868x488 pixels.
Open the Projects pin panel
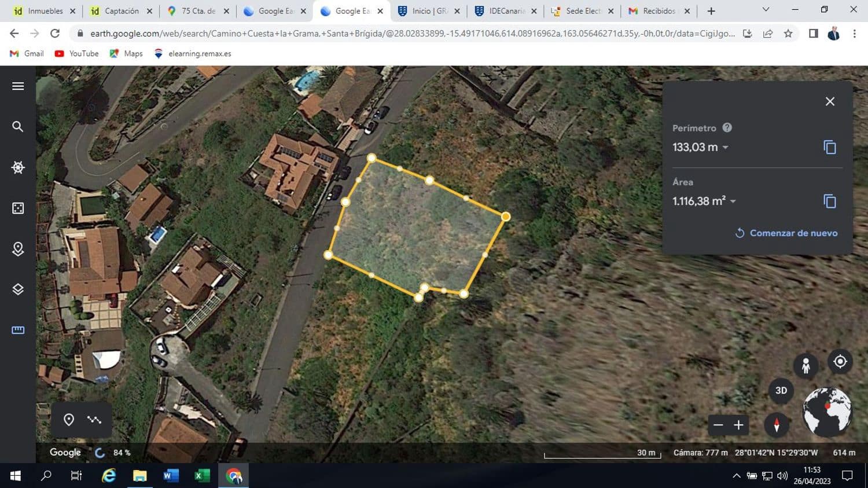pos(17,248)
